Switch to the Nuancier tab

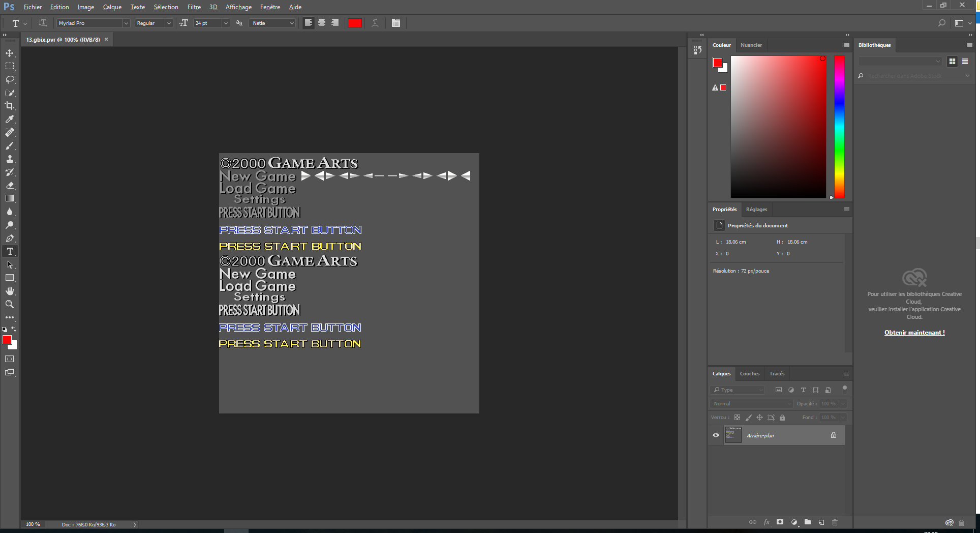751,45
